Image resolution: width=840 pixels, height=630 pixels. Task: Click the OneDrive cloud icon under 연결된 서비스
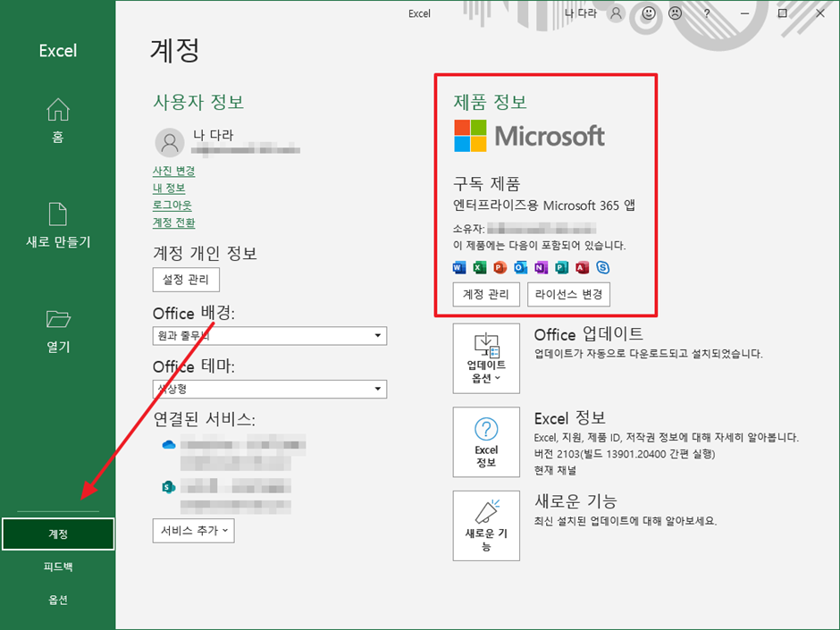click(169, 445)
